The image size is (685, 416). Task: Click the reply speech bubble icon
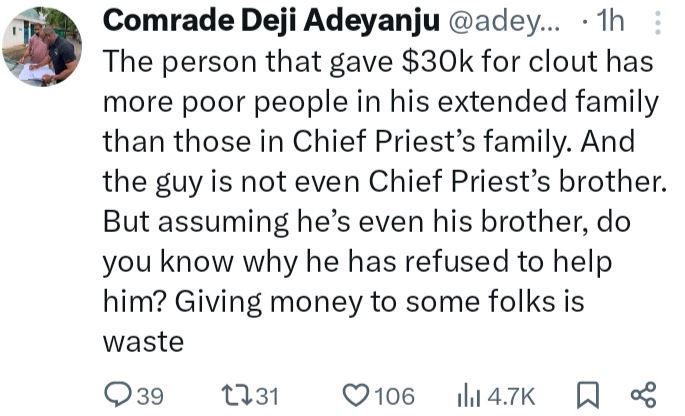tap(117, 396)
